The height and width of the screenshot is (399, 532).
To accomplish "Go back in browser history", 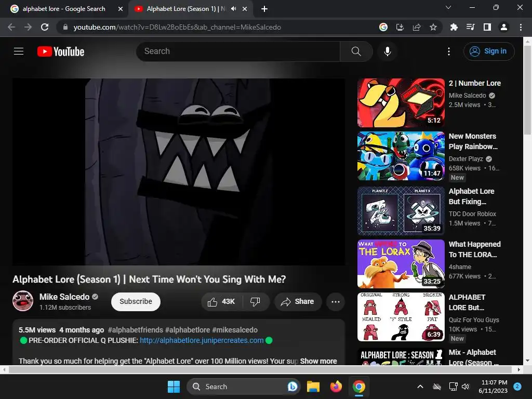I will 11,27.
